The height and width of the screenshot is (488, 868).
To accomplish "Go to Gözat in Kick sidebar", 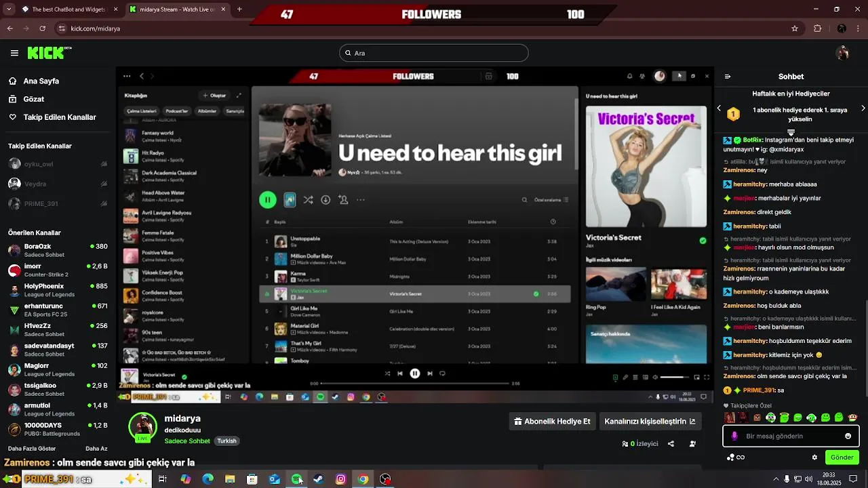I will pyautogui.click(x=33, y=99).
